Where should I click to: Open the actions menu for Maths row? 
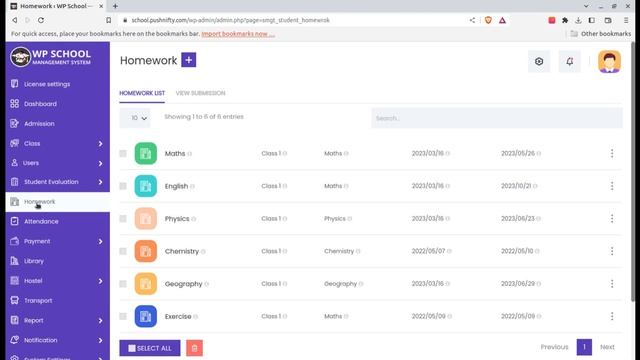point(612,153)
